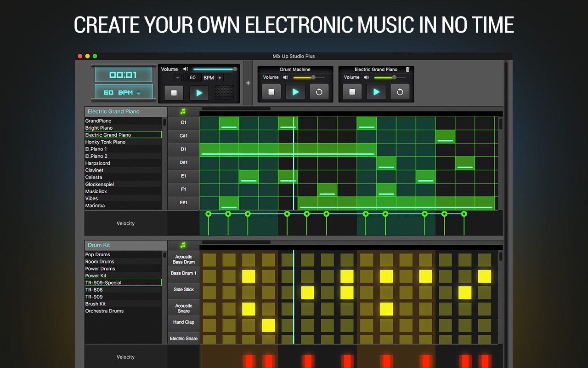Click the Drum Machine volume speaker icon
Image resolution: width=588 pixels, height=368 pixels.
(285, 77)
